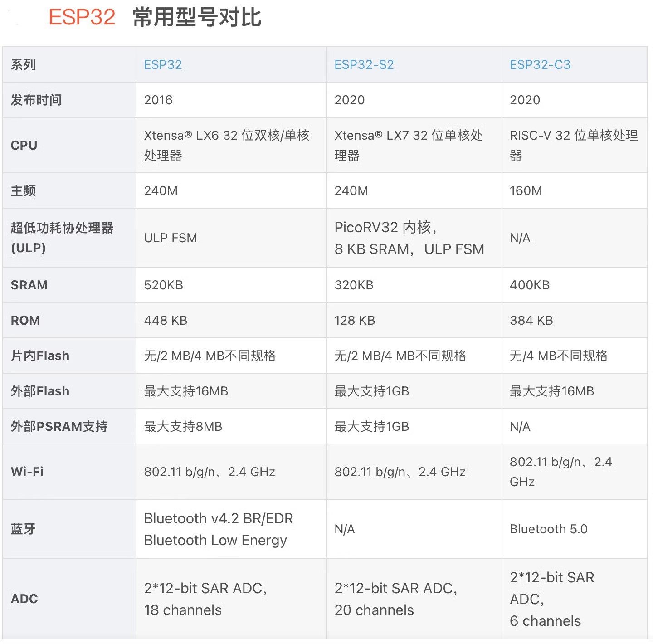Select the CPU row label

23,145
